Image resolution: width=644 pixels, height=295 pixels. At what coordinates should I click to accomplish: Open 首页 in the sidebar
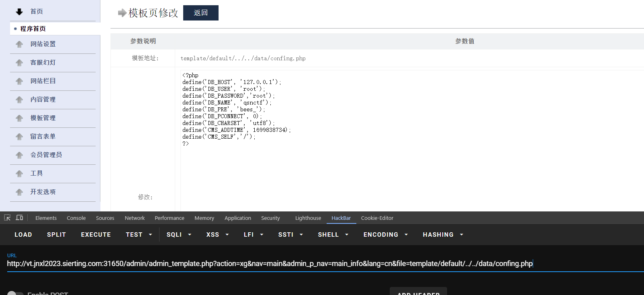37,12
